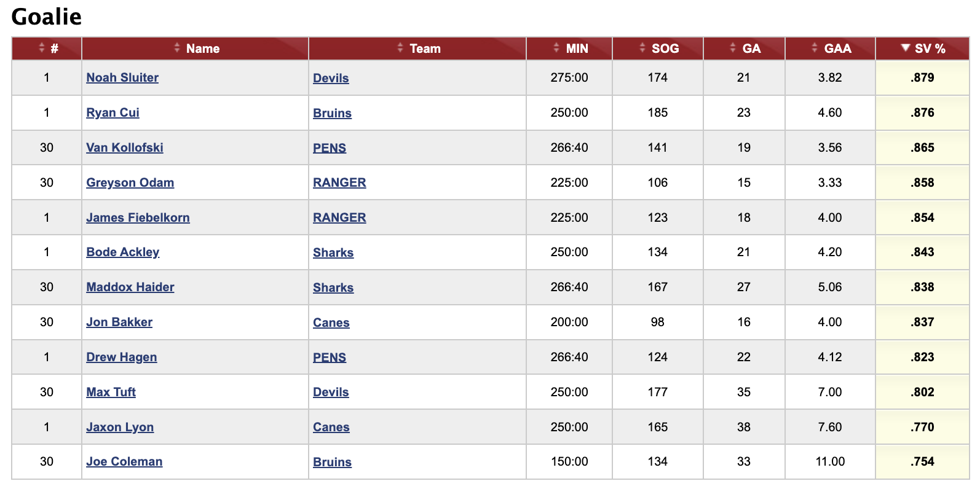Visit Sharks team link beside Bode Ackley

tap(333, 252)
